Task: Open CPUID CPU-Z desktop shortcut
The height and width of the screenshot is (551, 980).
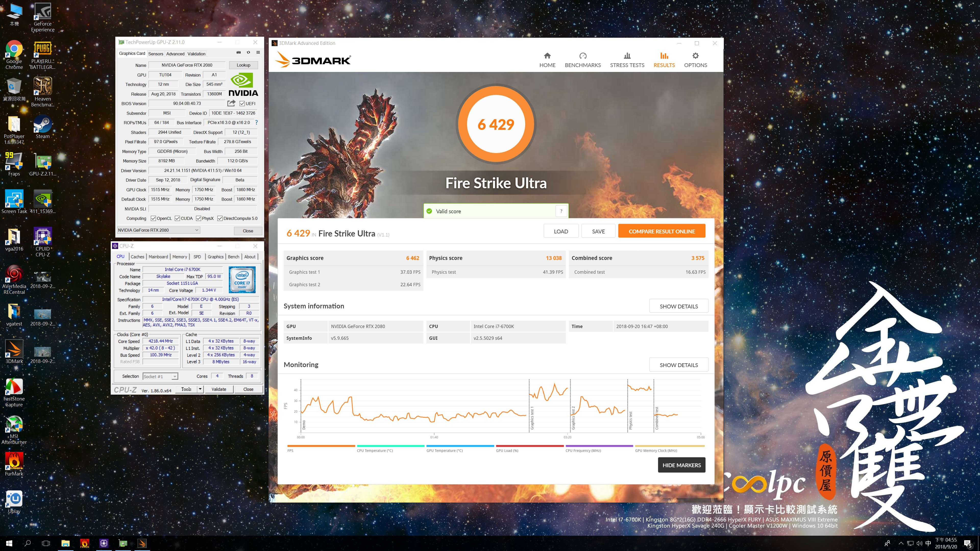Action: [43, 242]
